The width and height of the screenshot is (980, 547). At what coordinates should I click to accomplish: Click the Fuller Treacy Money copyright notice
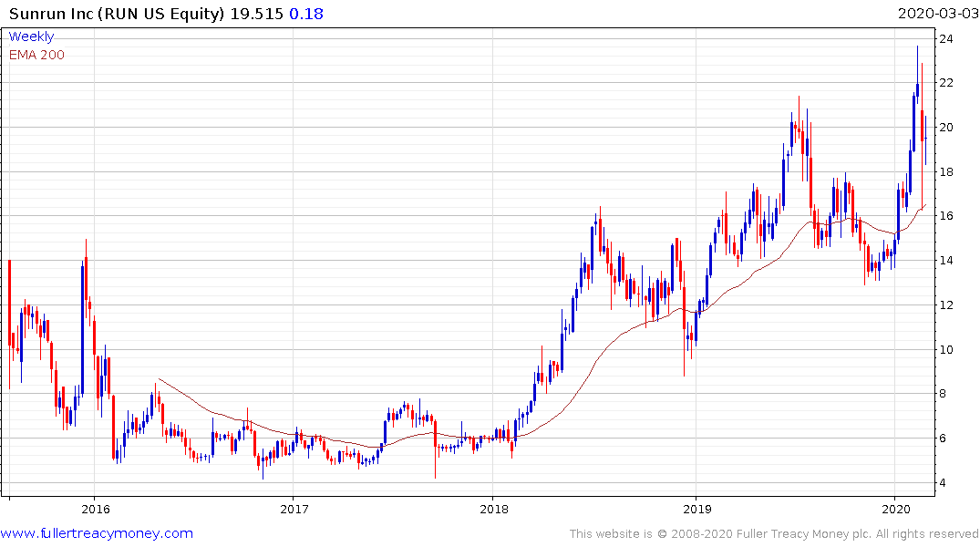(x=774, y=534)
